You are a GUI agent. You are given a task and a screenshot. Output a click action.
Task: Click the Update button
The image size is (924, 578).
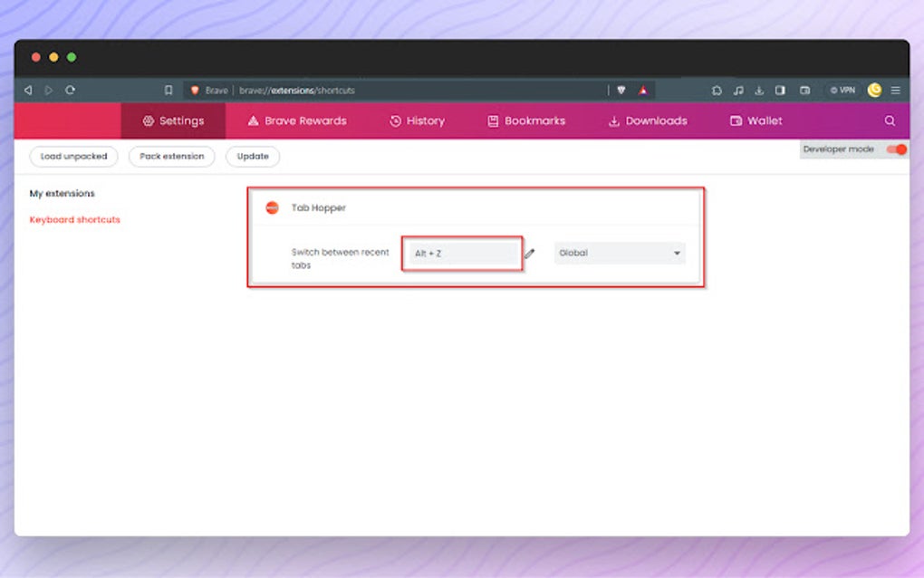pyautogui.click(x=253, y=156)
